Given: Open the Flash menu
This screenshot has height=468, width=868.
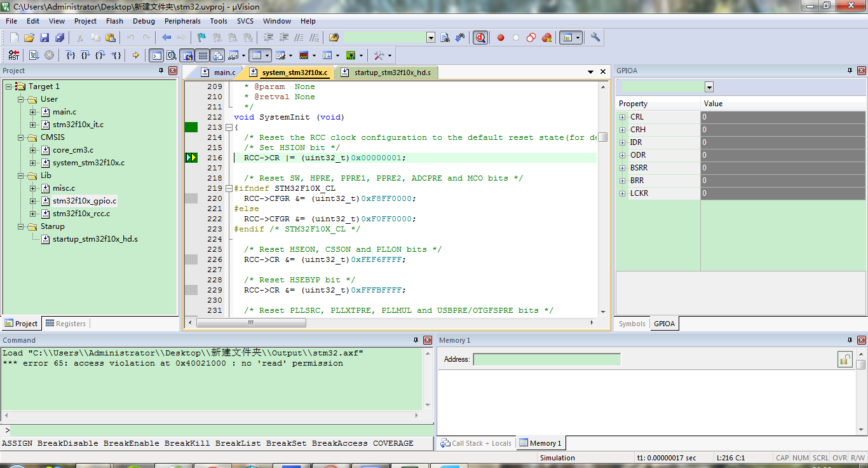Looking at the screenshot, I should 114,21.
